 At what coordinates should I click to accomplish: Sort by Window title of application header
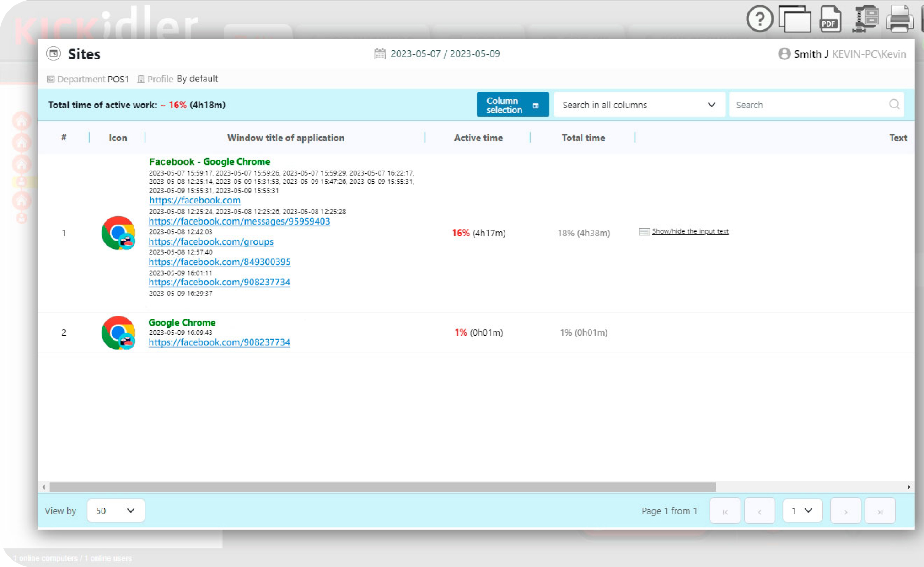285,138
